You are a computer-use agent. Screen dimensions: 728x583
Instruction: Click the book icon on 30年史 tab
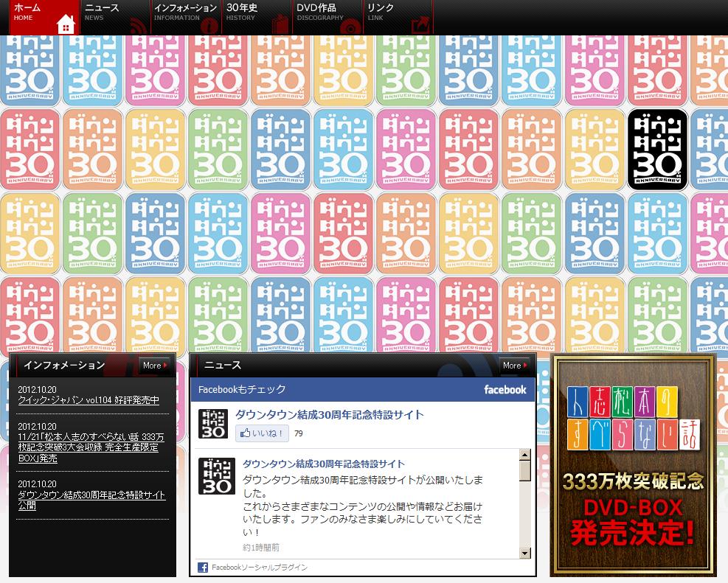click(x=280, y=25)
